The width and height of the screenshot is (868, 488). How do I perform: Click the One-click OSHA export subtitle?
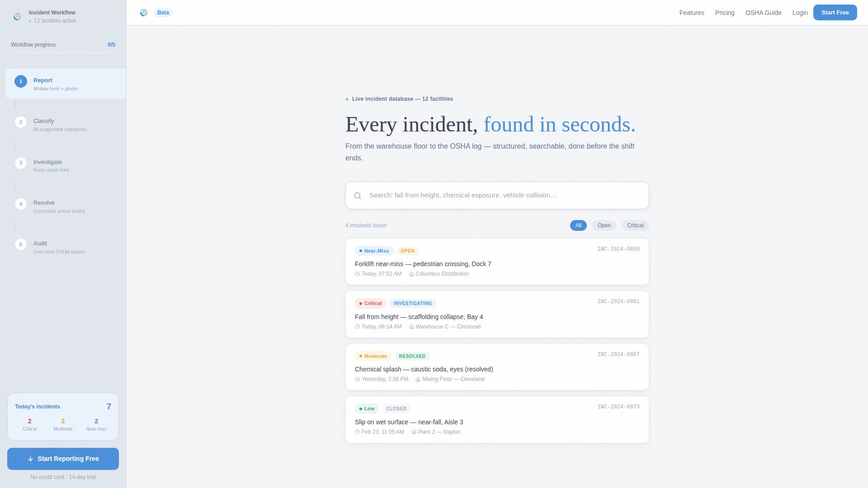point(59,252)
